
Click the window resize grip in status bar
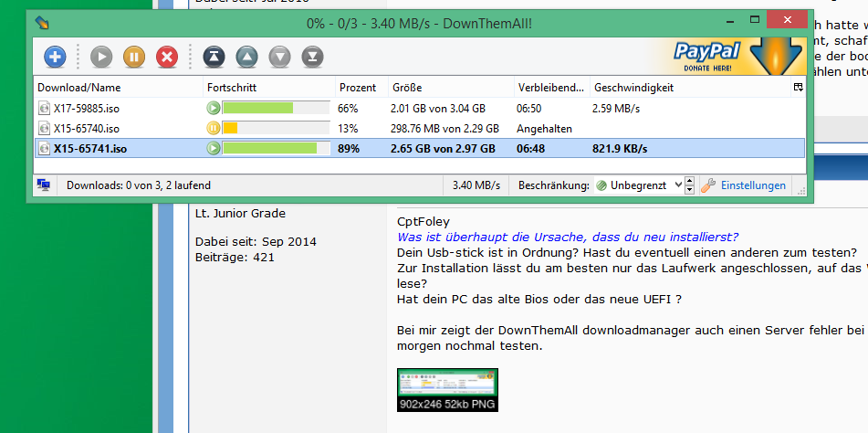(800, 190)
